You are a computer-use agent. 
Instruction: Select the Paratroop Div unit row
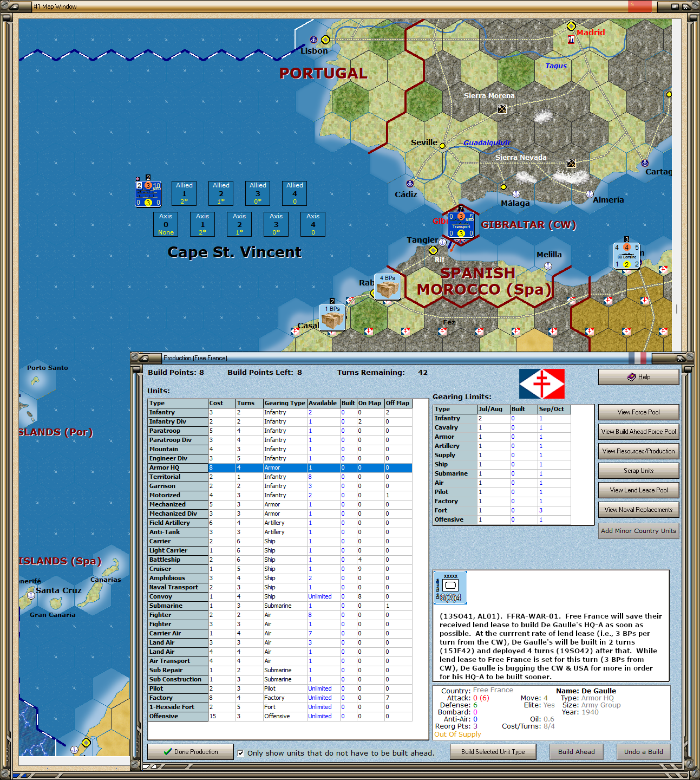tap(280, 440)
